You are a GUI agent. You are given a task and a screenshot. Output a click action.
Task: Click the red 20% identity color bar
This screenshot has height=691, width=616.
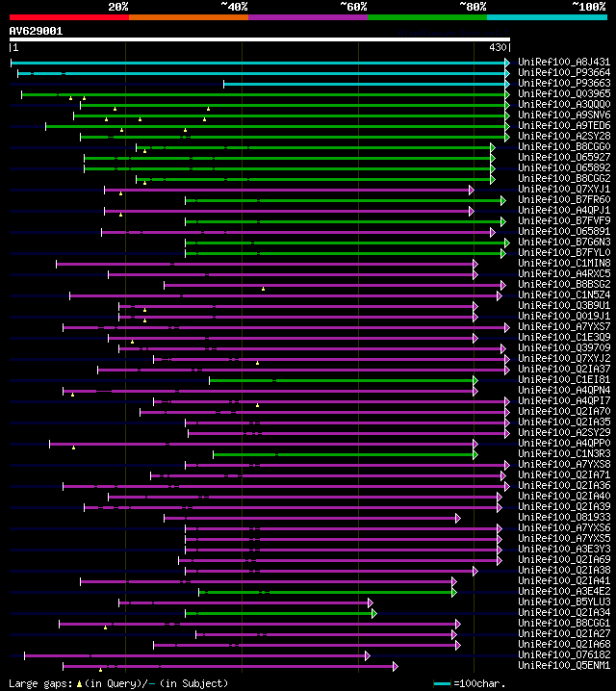pos(69,17)
